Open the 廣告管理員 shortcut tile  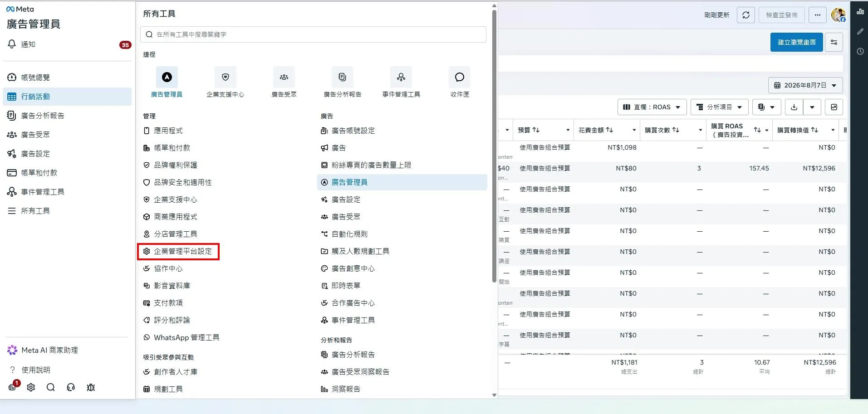click(167, 82)
